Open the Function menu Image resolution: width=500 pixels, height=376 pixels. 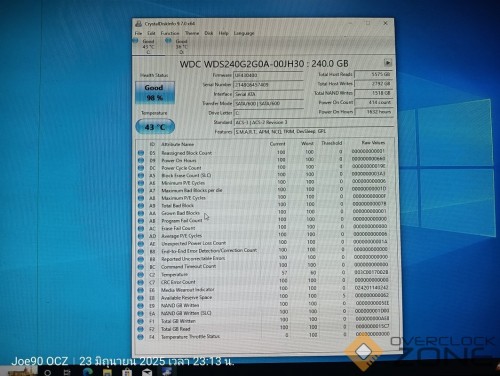170,33
